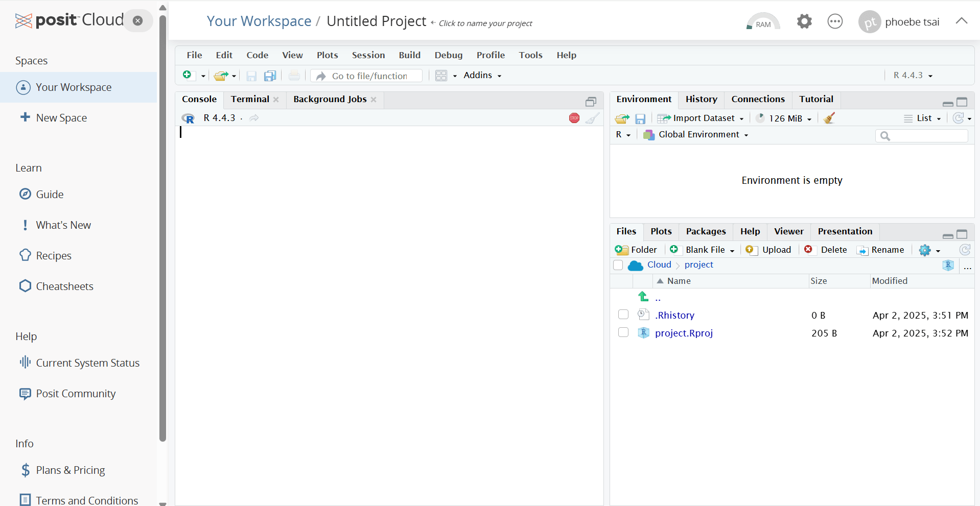Open the more actions ellipsis icon
This screenshot has height=506, width=980.
point(835,21)
